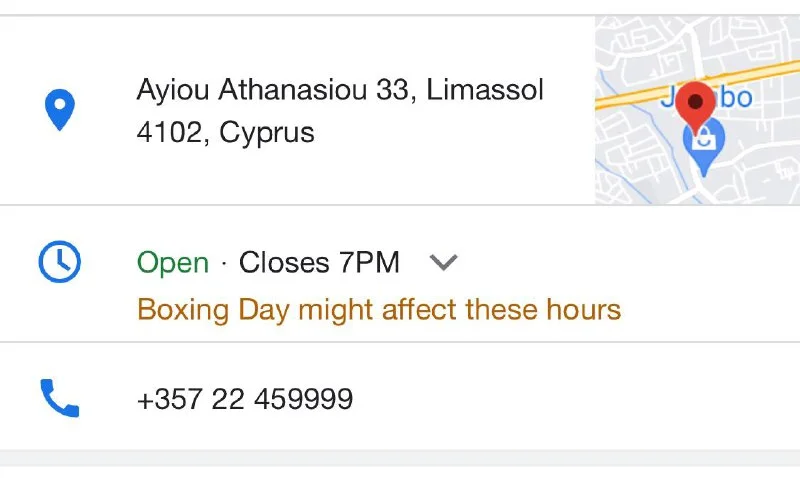Click the blue location pin icon

click(x=61, y=110)
